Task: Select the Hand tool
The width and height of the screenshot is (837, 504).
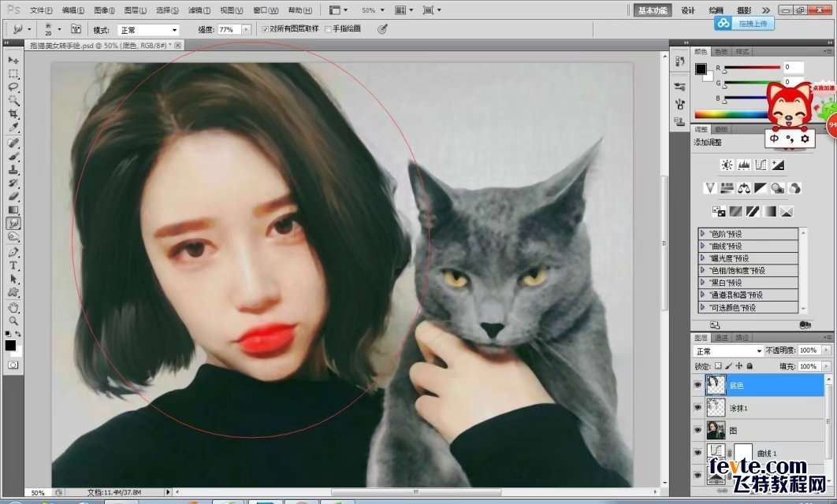Action: pyautogui.click(x=13, y=307)
